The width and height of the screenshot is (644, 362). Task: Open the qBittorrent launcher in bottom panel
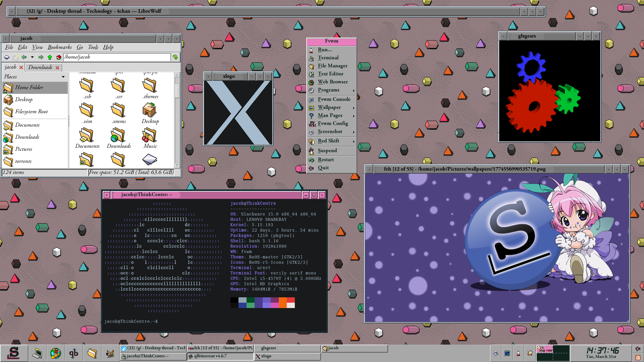coord(73,353)
